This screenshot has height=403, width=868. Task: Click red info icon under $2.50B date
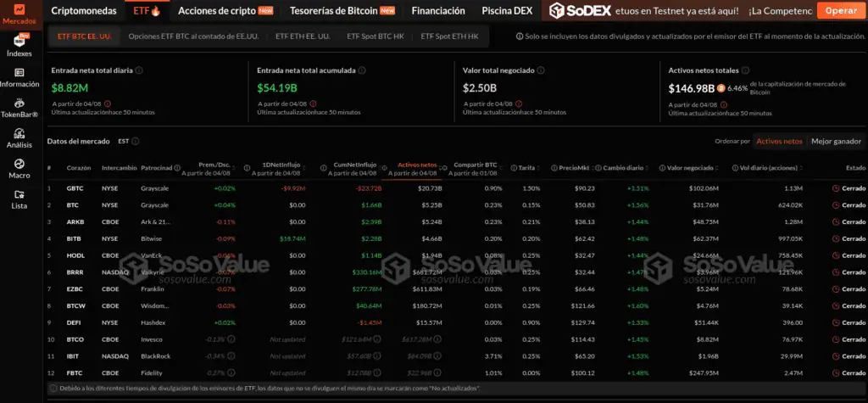click(519, 104)
